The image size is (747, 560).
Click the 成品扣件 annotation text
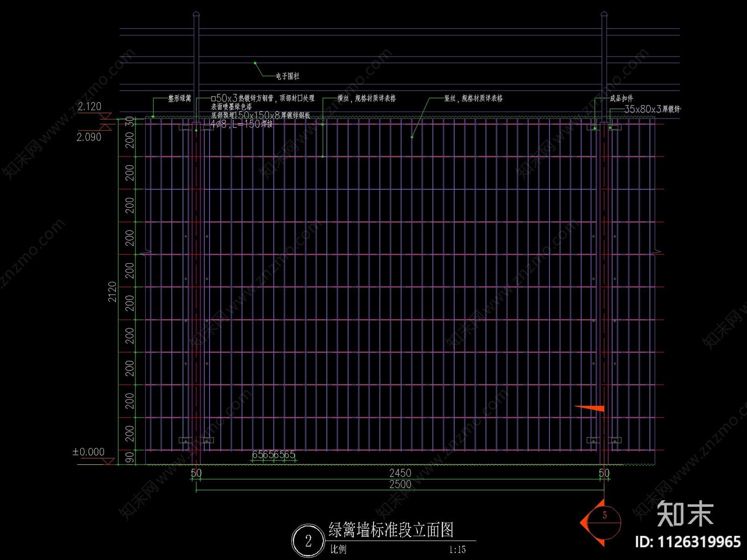point(621,98)
